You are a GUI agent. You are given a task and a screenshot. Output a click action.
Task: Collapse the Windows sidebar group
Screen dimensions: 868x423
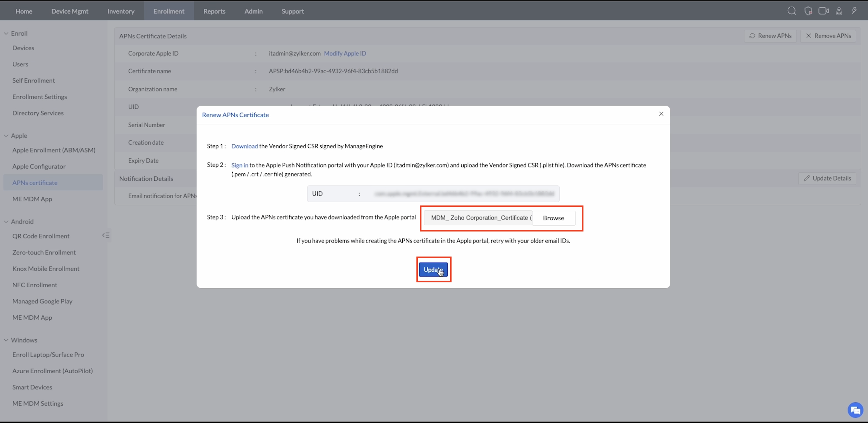(6, 340)
